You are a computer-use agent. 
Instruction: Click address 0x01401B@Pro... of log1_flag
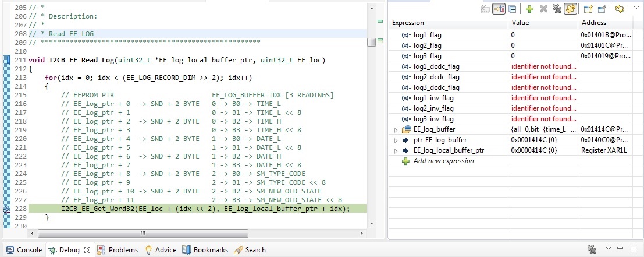pyautogui.click(x=606, y=35)
